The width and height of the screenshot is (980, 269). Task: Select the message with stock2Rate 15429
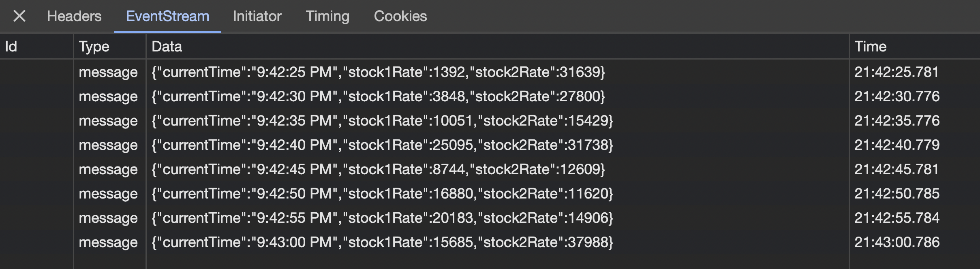pyautogui.click(x=382, y=121)
